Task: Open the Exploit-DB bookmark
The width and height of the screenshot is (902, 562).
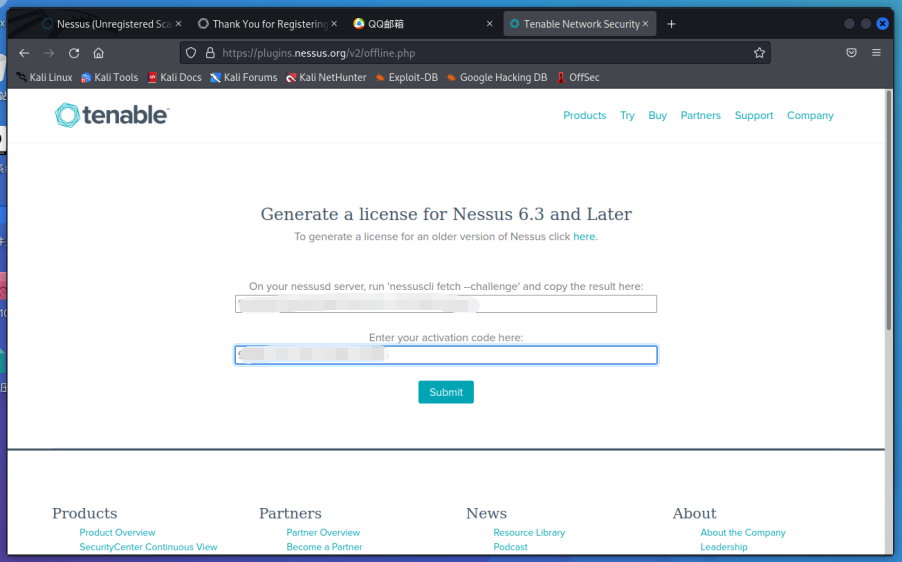Action: 407,77
